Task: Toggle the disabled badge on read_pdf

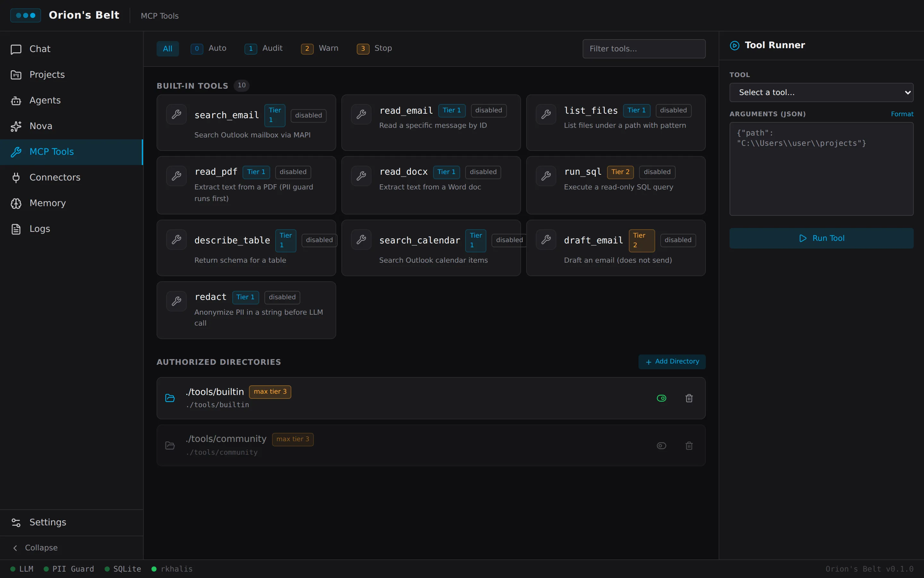Action: [x=293, y=172]
